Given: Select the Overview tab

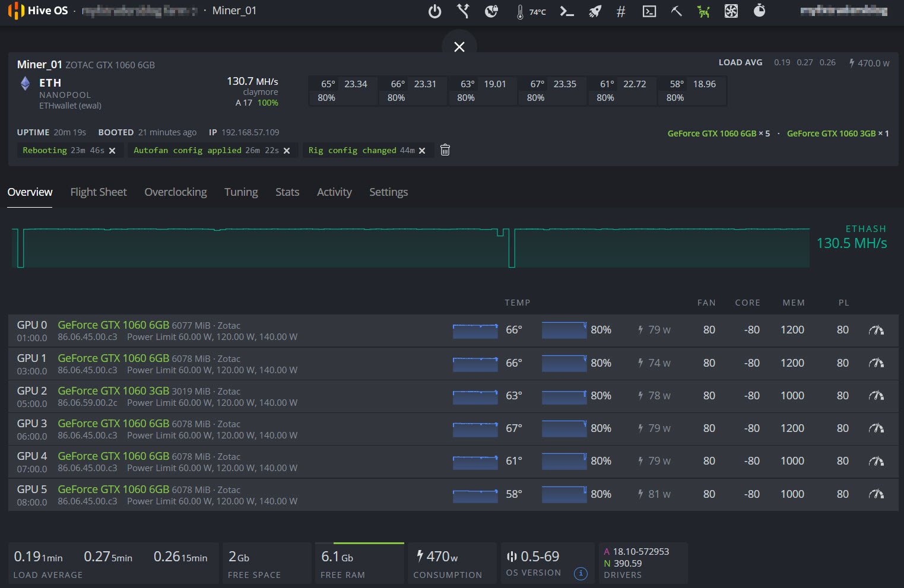Looking at the screenshot, I should point(30,192).
